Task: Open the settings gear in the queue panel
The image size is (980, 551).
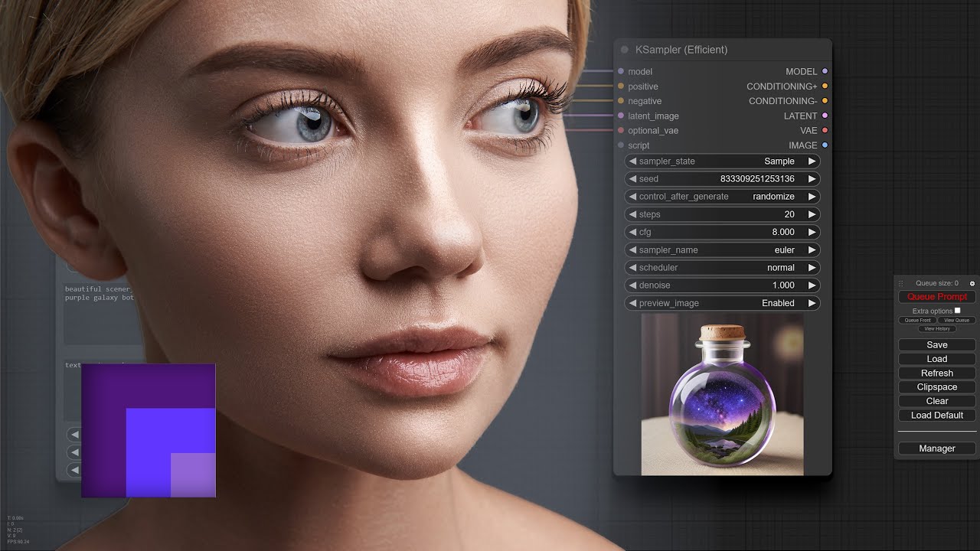Action: point(972,283)
